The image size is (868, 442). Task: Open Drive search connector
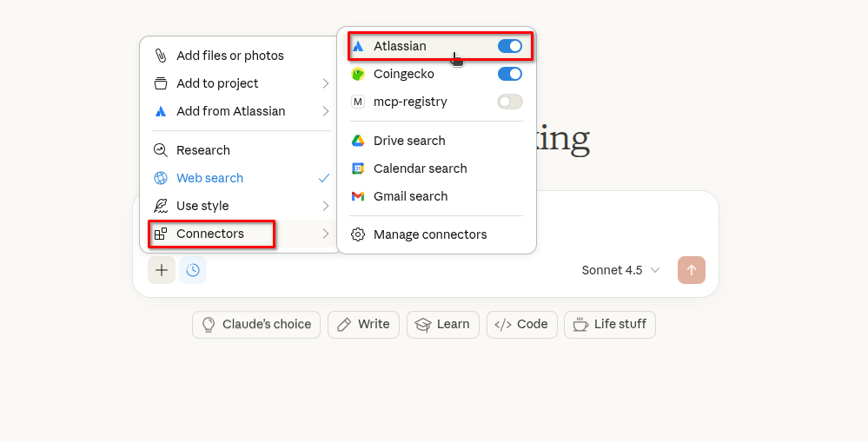(436, 141)
